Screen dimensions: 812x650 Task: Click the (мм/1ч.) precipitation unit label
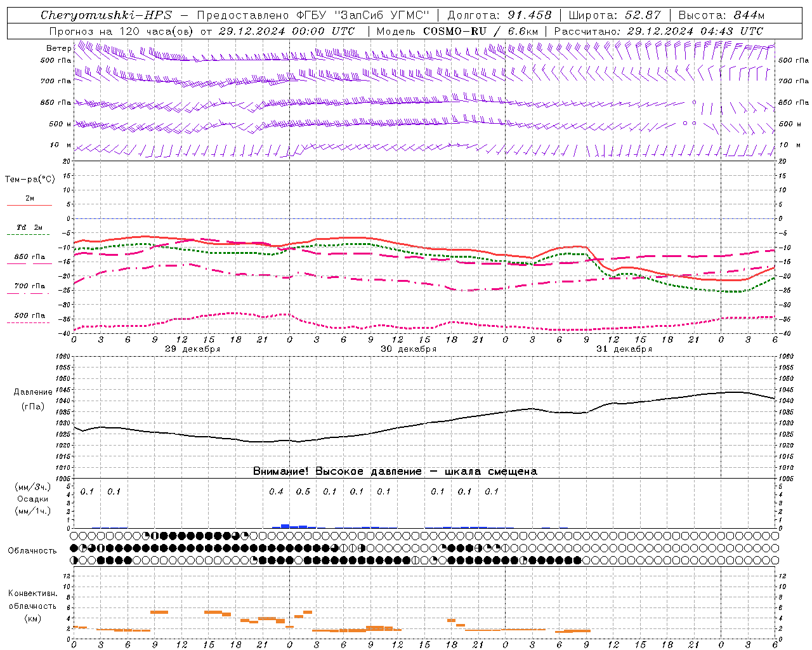[x=33, y=512]
